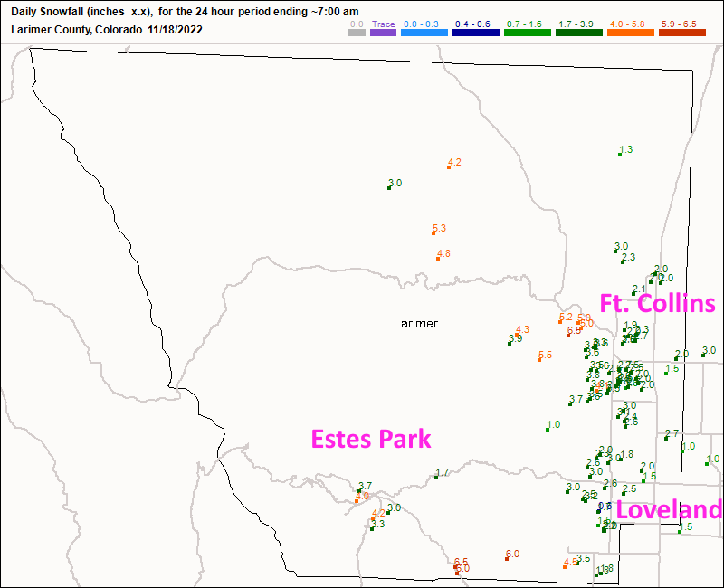Click the 2.1 reading above the Ft. Collins label

point(640,289)
